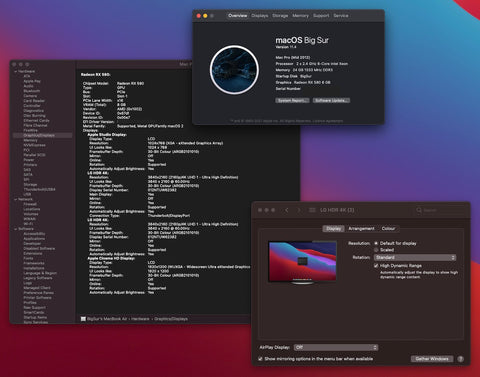Click the Apple Studio Display entry text

pos(107,135)
